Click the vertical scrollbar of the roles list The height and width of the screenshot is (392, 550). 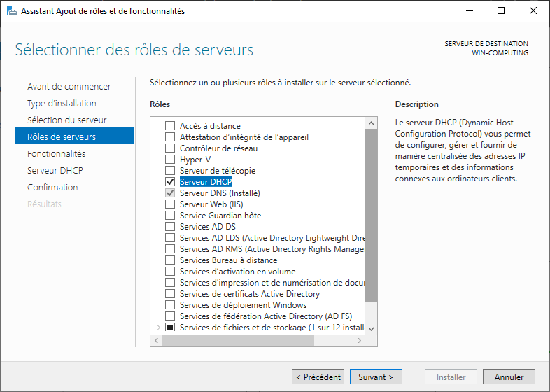(372, 210)
